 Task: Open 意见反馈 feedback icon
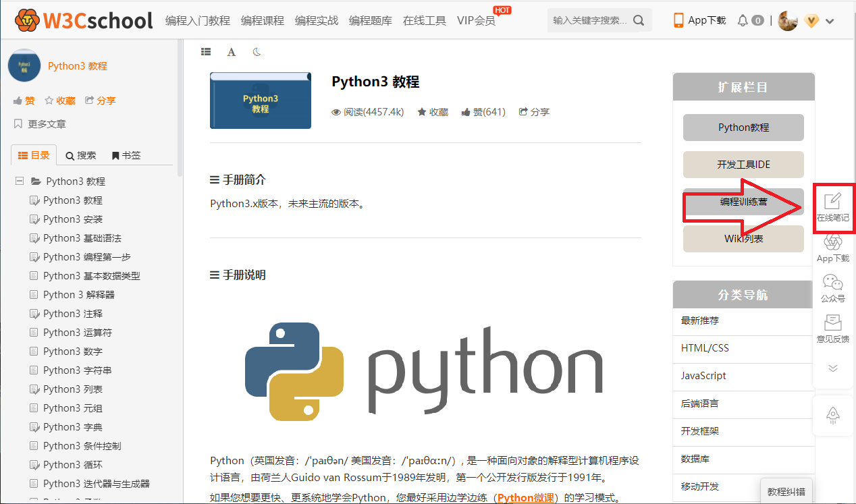832,328
